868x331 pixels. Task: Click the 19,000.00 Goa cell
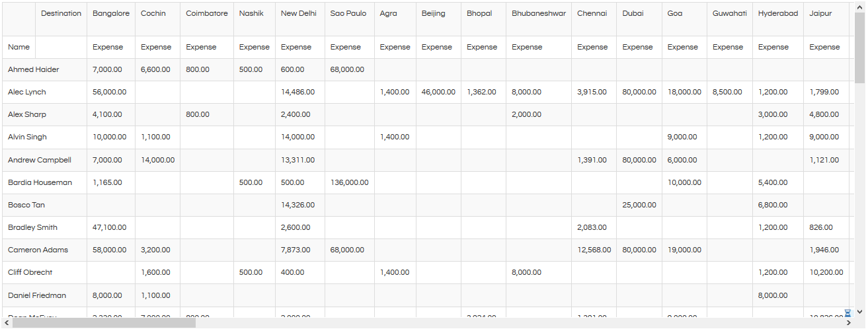[x=684, y=250]
